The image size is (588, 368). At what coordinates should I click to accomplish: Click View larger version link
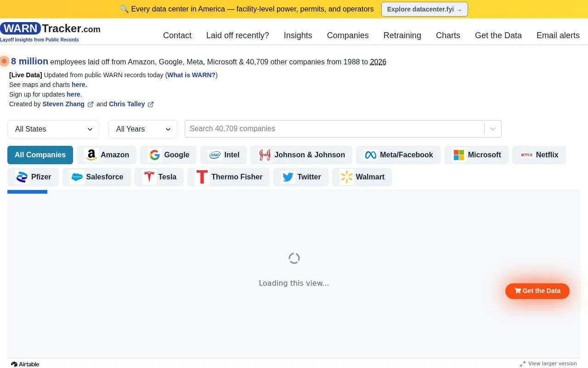point(548,363)
